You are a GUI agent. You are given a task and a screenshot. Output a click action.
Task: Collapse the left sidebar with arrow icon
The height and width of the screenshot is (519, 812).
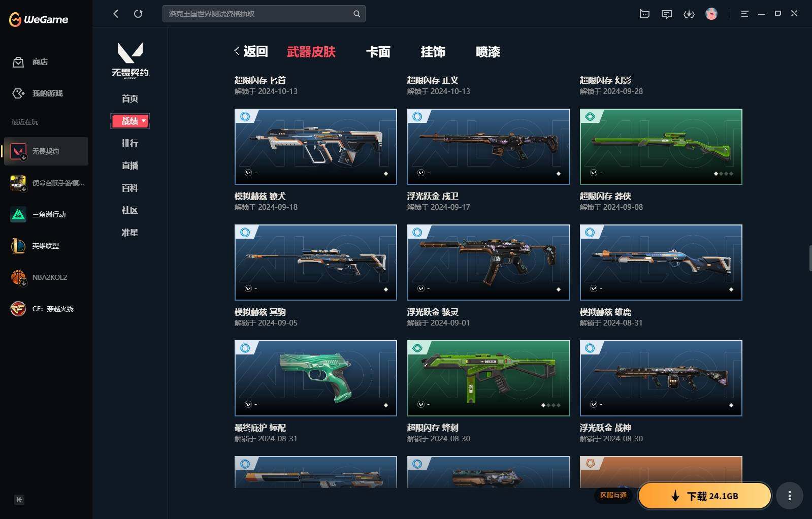point(19,500)
